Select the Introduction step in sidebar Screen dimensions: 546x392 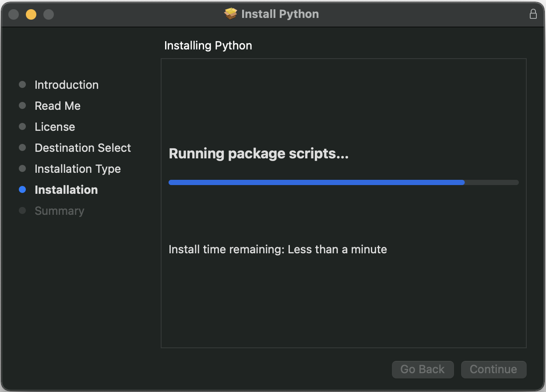point(67,85)
